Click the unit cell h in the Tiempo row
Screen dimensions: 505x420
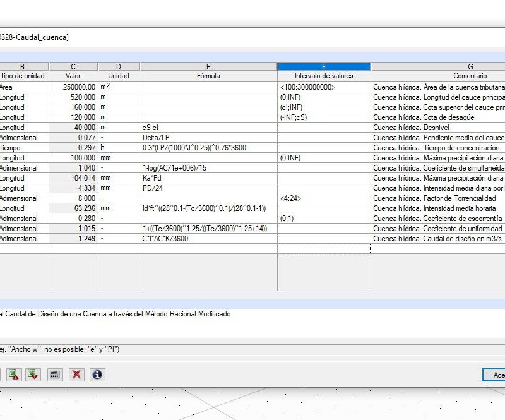[119, 148]
